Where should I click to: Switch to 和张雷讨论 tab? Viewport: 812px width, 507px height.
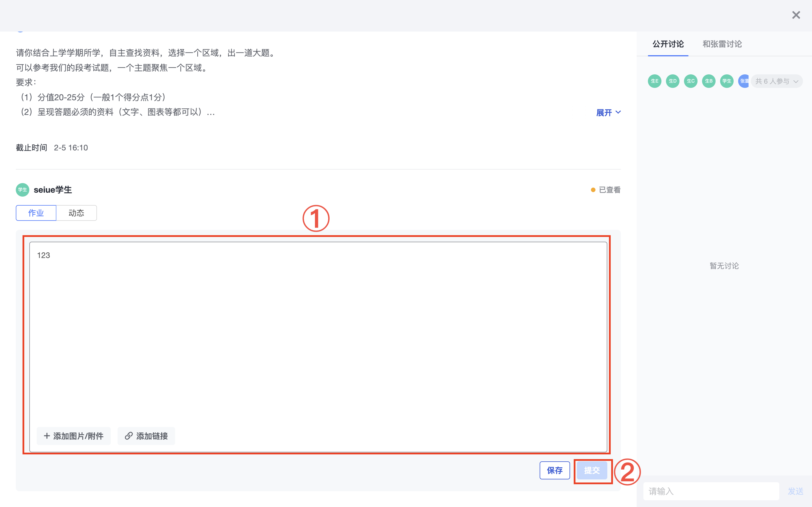pos(722,44)
